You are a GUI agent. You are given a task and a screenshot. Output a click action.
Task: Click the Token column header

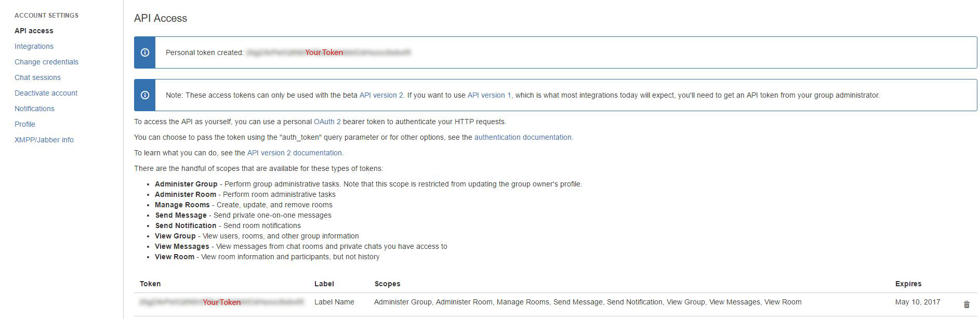(150, 284)
